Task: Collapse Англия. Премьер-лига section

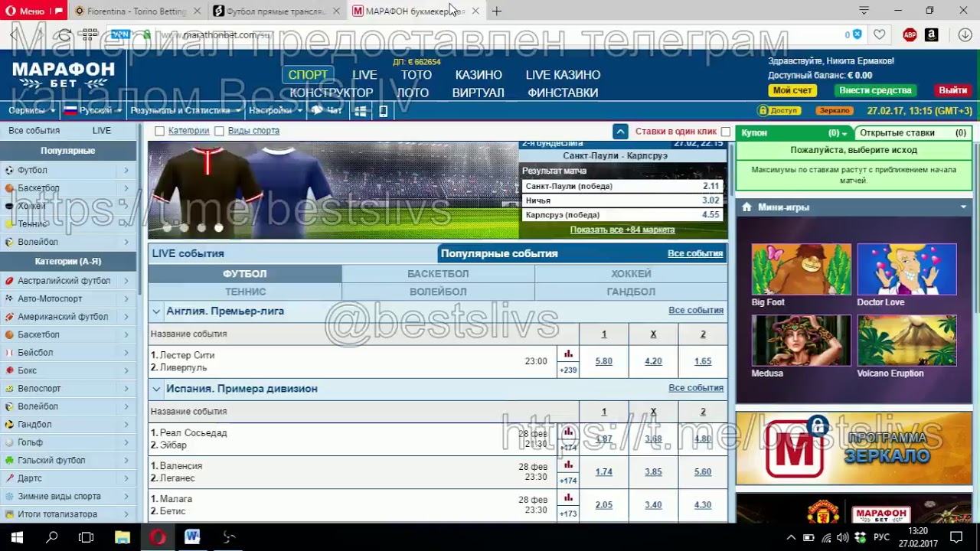Action: click(x=156, y=311)
